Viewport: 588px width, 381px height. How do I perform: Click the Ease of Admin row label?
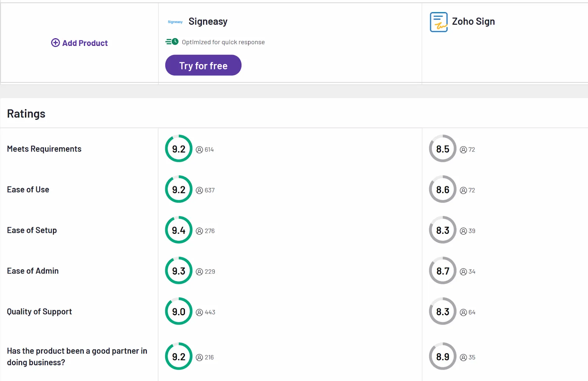33,271
